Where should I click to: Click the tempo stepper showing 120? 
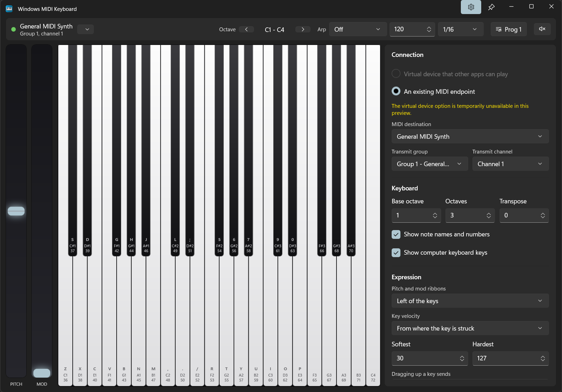click(x=412, y=29)
